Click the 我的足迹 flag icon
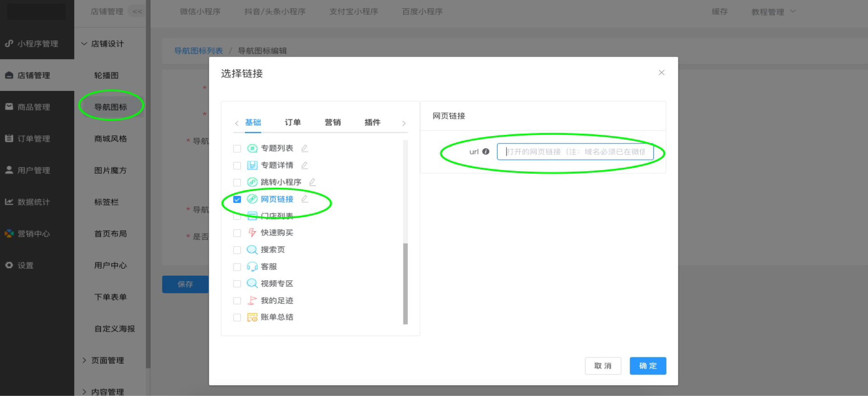Viewport: 868px width, 396px height. click(x=252, y=300)
